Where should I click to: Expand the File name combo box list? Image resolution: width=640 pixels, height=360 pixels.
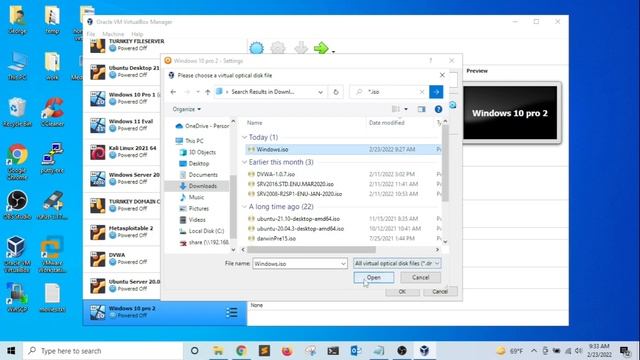click(343, 264)
